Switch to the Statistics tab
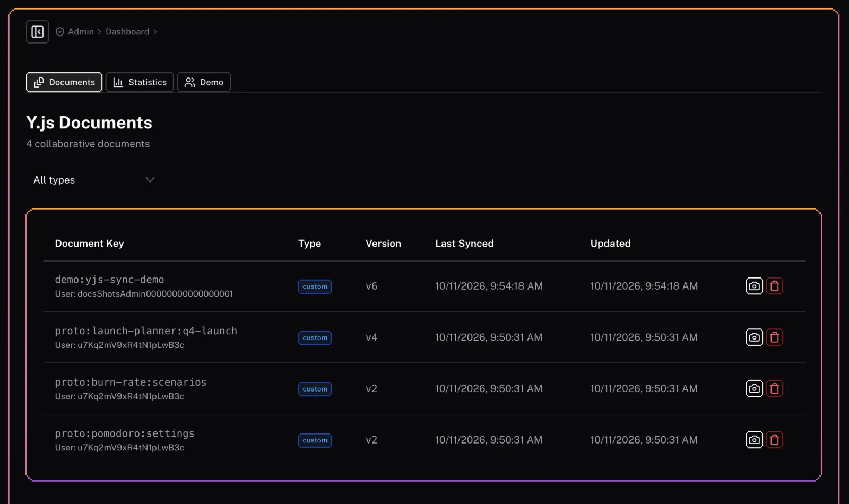 140,82
